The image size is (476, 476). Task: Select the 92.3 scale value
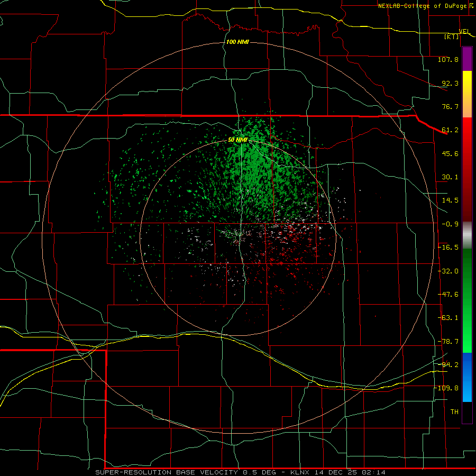(450, 83)
